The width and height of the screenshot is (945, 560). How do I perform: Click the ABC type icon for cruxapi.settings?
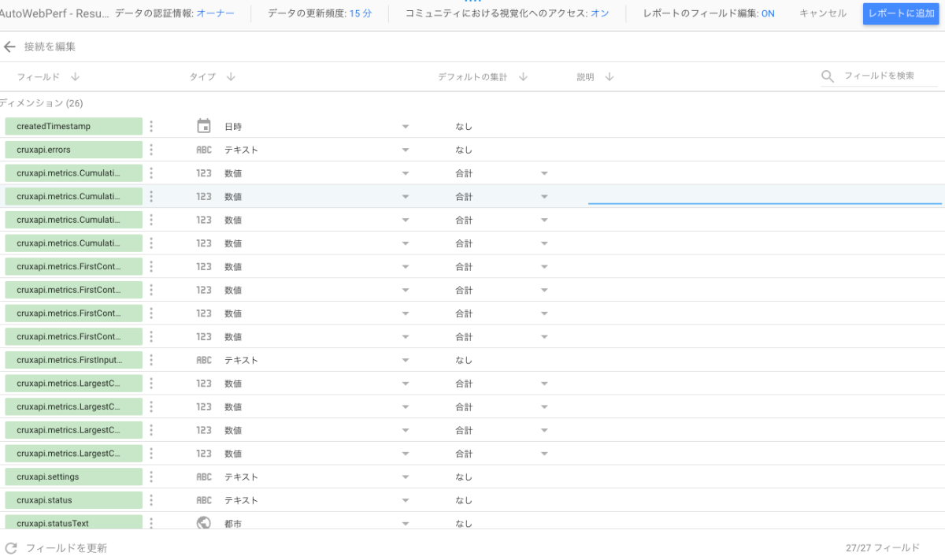[x=204, y=477]
